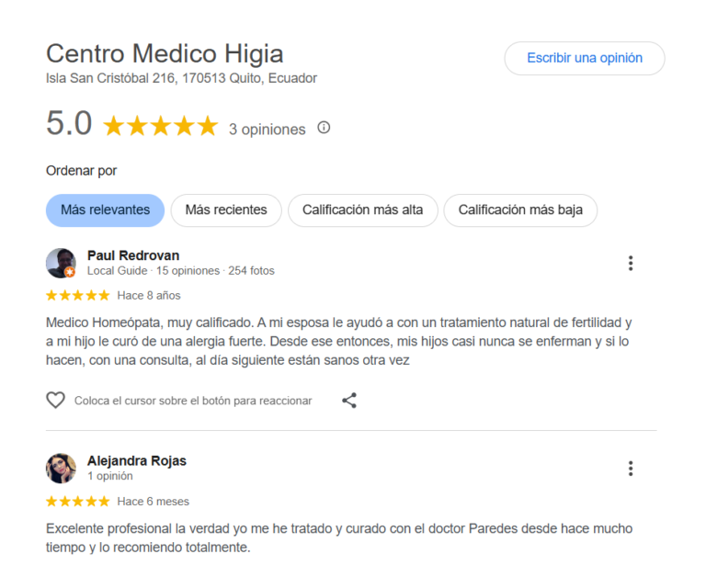The image size is (706, 588).
Task: Click Paul Redrovan's profile picture
Action: point(61,263)
